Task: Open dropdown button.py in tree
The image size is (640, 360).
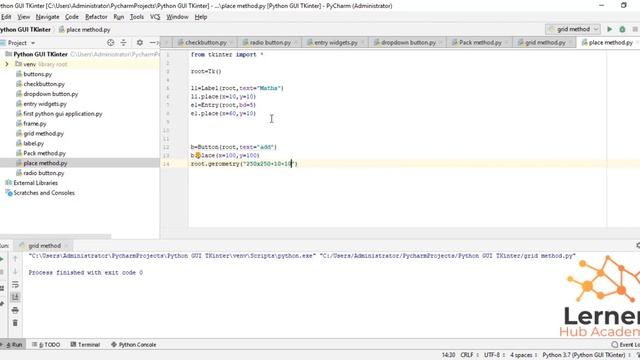Action: click(x=51, y=94)
